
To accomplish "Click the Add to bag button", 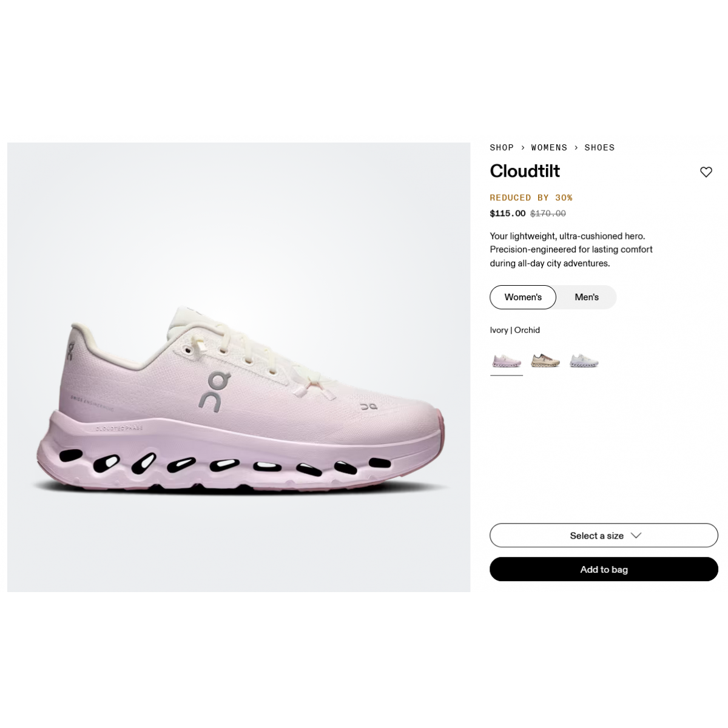I will point(604,569).
